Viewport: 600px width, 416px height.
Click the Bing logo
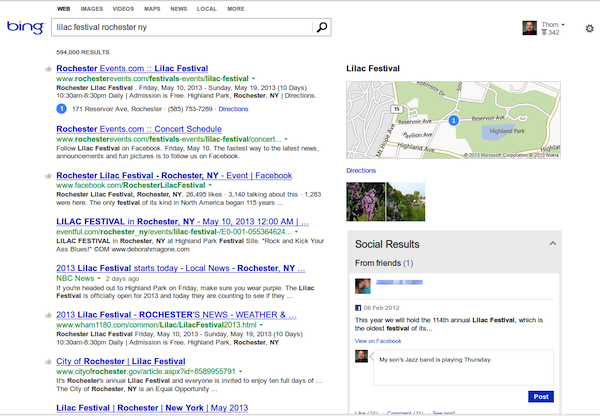tap(26, 27)
